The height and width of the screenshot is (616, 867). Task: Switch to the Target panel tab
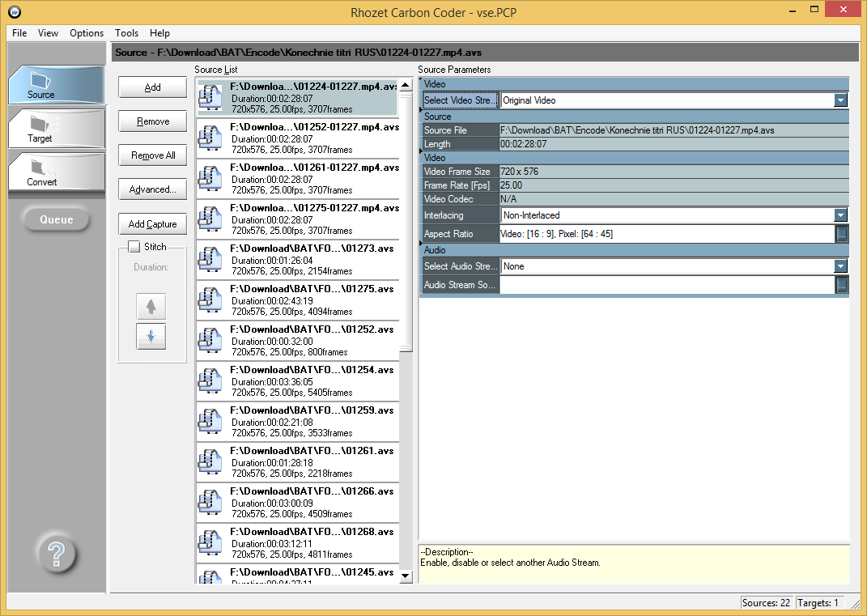coord(57,128)
